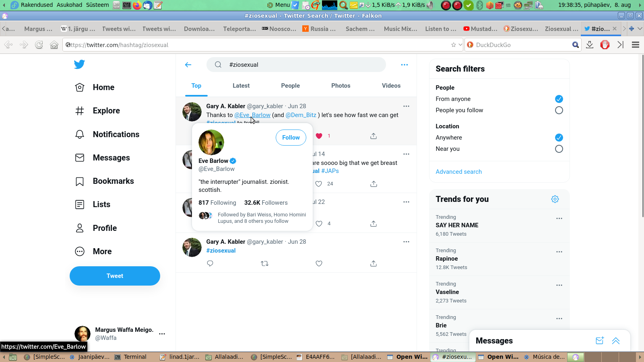Follow Eve Barlow
644x362 pixels.
click(x=291, y=138)
